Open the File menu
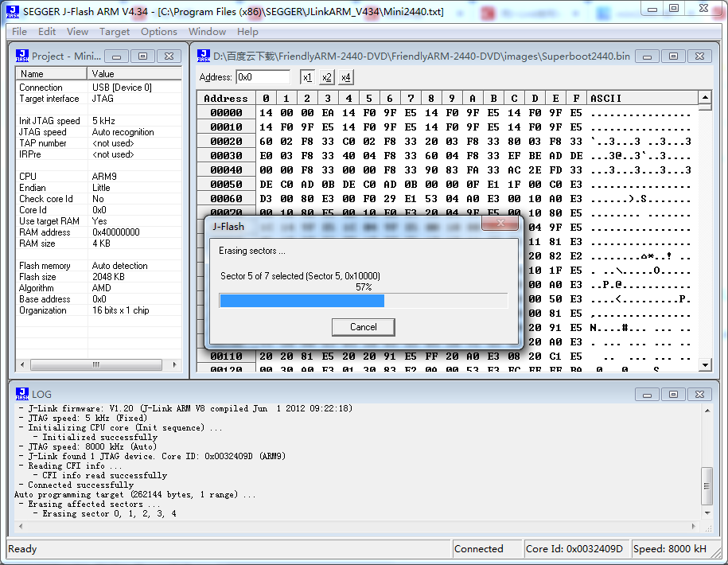The width and height of the screenshot is (728, 565). coord(19,32)
